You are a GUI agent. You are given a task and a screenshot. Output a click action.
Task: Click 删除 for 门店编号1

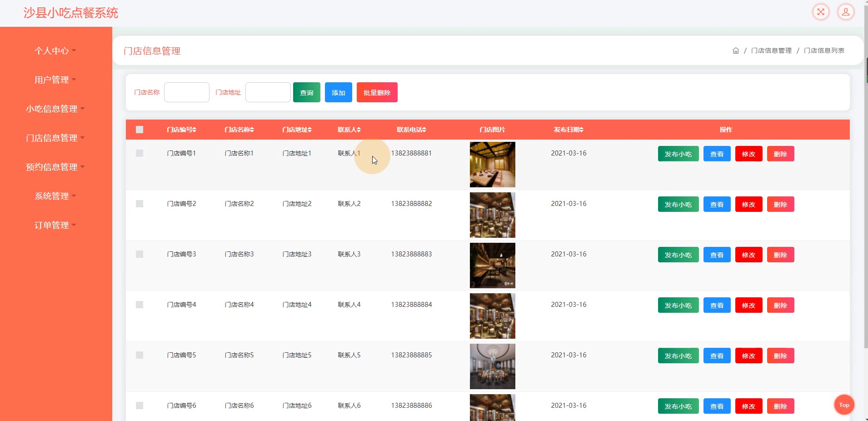pyautogui.click(x=781, y=154)
